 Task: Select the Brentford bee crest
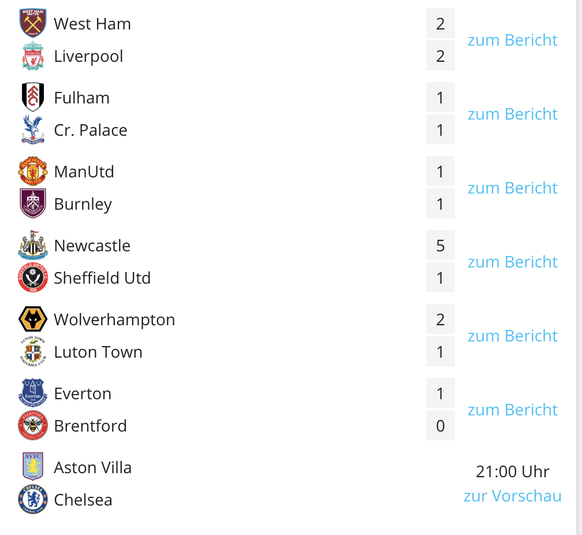click(x=33, y=425)
